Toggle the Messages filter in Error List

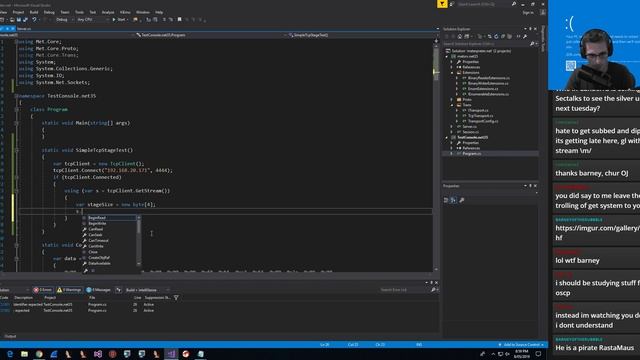pos(98,290)
